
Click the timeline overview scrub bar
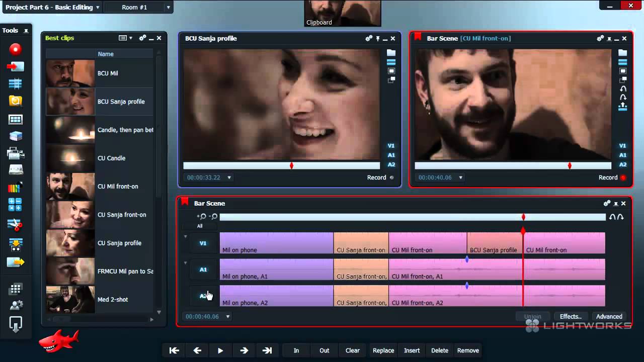[x=413, y=217]
